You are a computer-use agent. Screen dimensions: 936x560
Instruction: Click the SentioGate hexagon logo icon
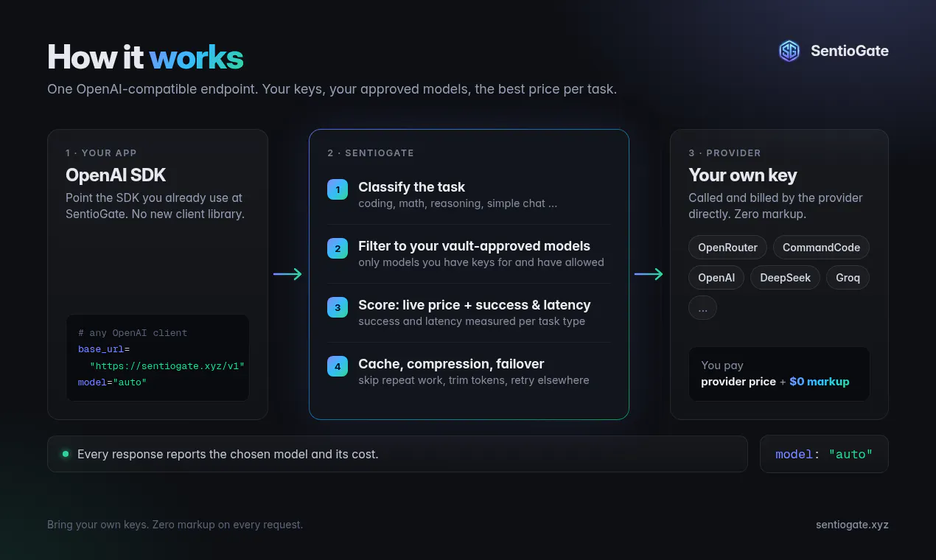pyautogui.click(x=789, y=51)
